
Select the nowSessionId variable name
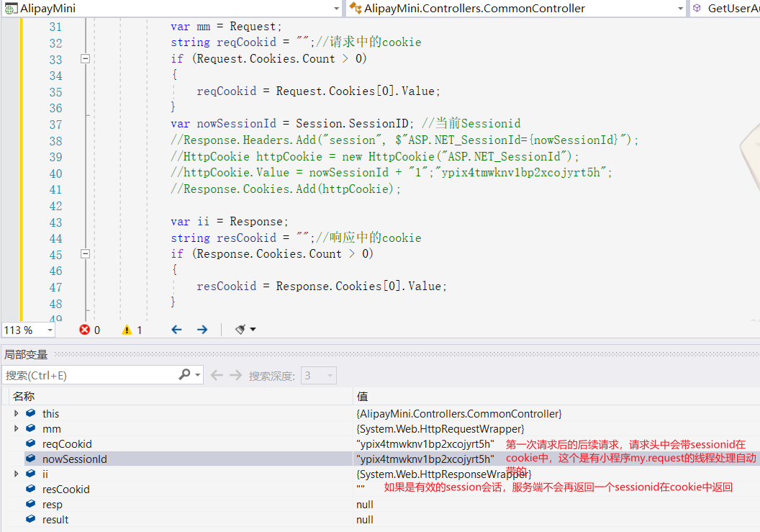pyautogui.click(x=75, y=459)
